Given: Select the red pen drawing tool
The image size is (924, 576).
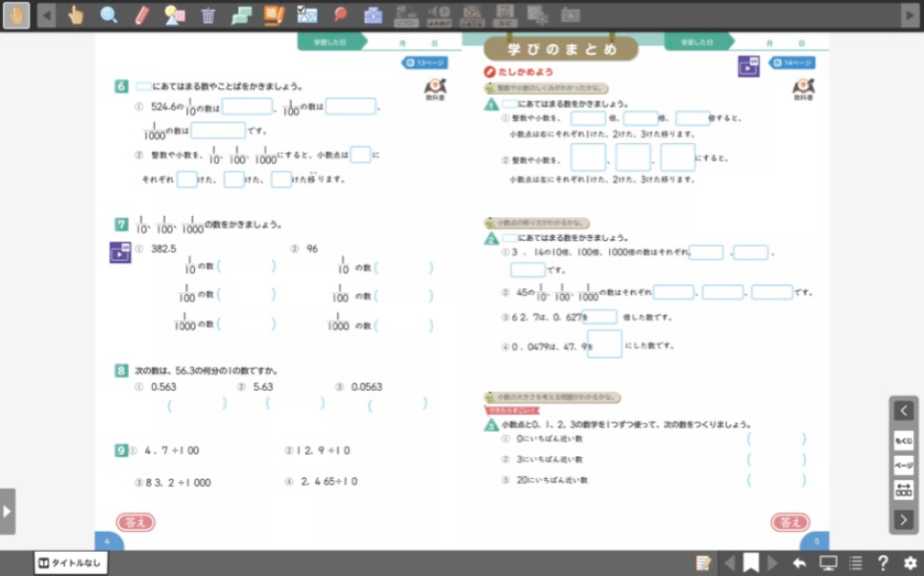Looking at the screenshot, I should (142, 14).
